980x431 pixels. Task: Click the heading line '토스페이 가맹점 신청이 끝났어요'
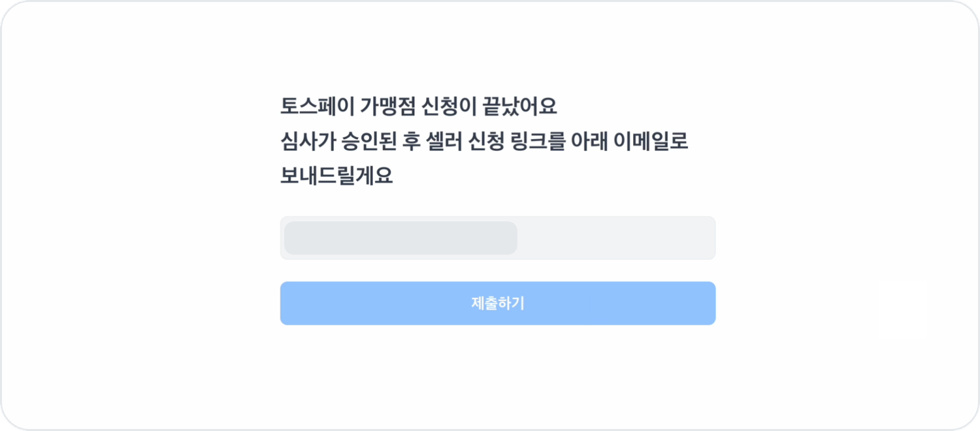[418, 106]
